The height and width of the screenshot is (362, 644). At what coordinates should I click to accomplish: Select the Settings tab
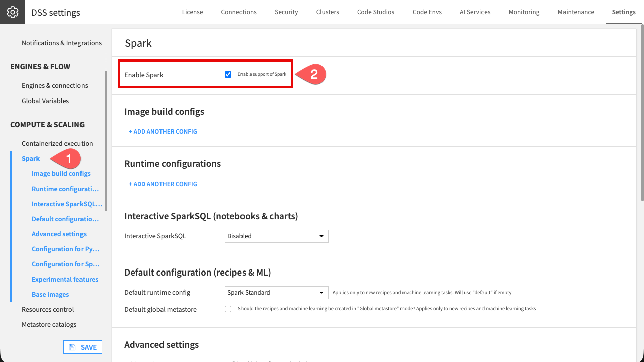[x=624, y=12]
